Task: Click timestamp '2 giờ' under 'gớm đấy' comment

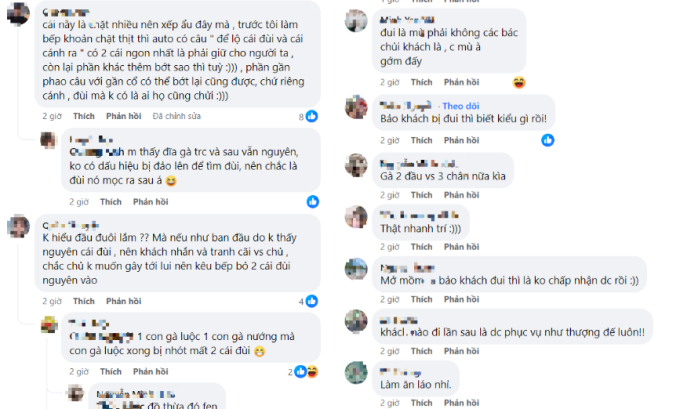Action: (389, 82)
